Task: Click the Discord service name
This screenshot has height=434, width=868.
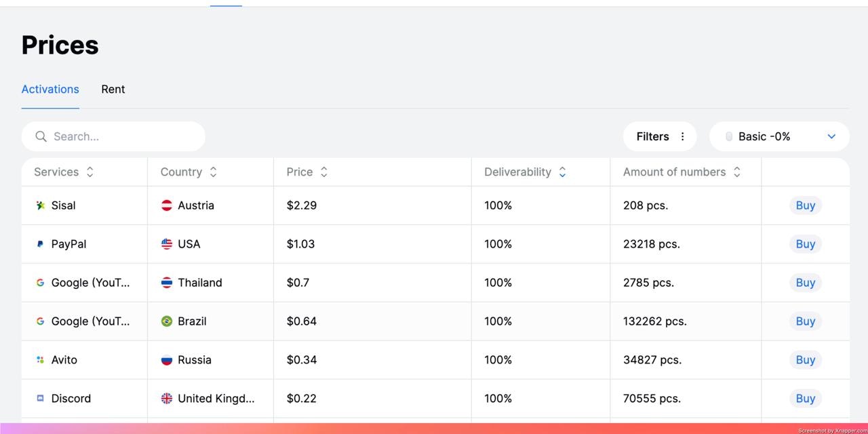Action: click(x=71, y=399)
